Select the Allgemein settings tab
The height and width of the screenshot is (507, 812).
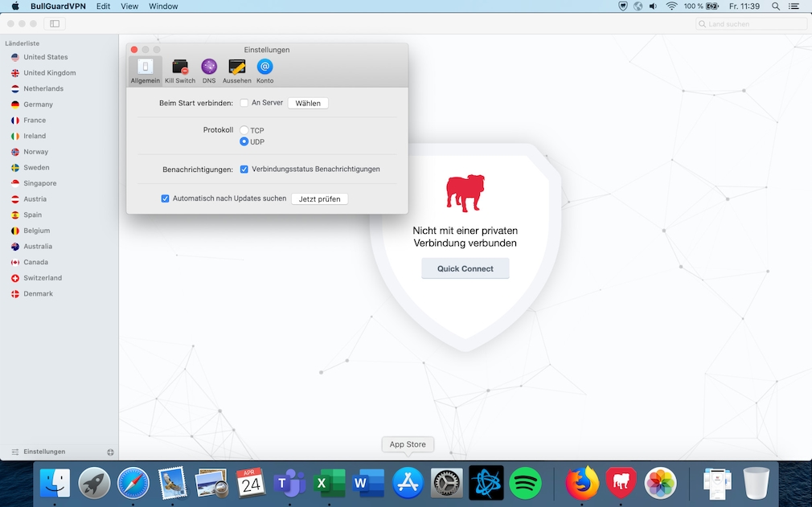click(145, 70)
